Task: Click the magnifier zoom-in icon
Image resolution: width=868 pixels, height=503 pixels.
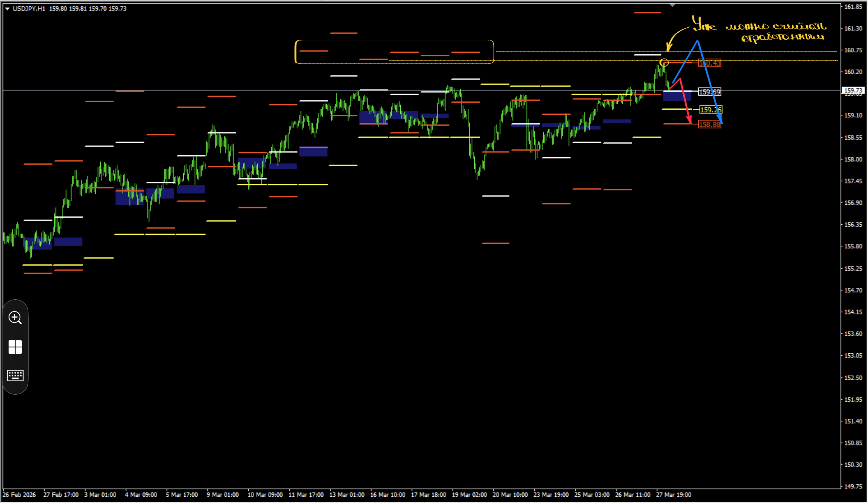Action: [x=15, y=318]
